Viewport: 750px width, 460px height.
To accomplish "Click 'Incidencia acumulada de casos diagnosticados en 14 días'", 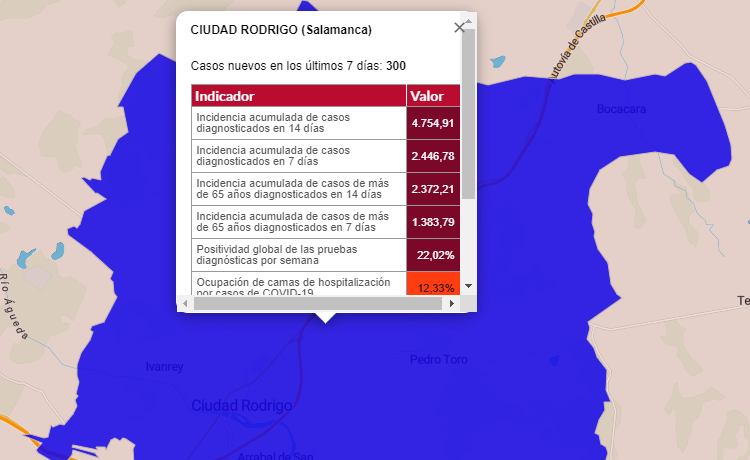I will 299,123.
